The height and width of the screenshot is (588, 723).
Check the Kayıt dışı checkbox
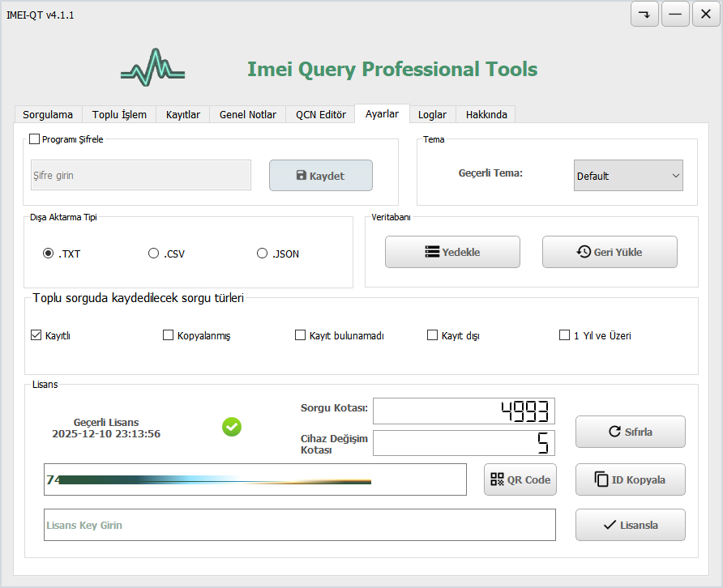[433, 335]
